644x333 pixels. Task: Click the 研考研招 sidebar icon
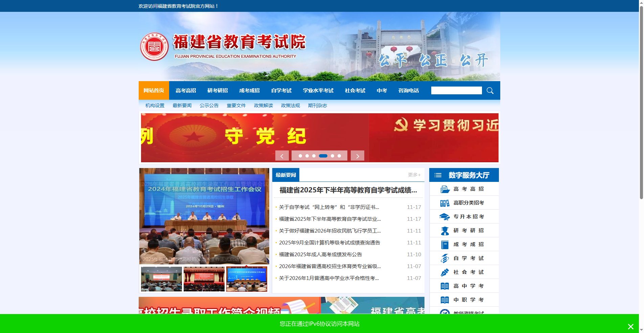[445, 230]
